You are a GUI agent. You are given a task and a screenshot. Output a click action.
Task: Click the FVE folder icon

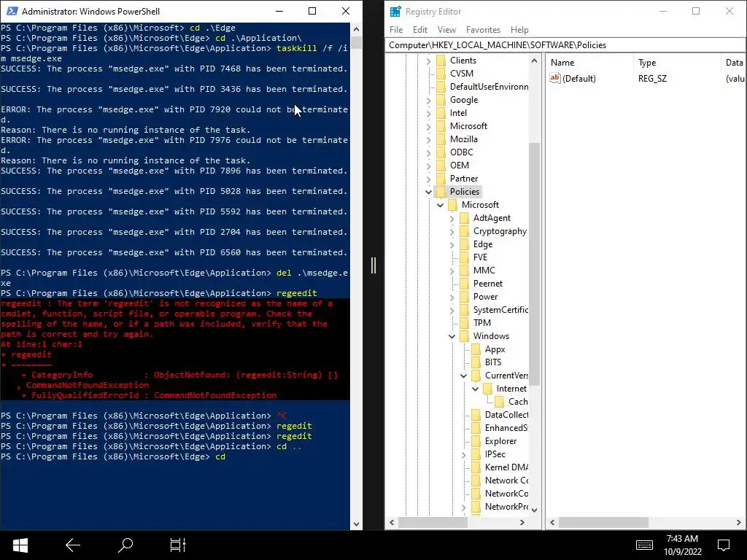pyautogui.click(x=465, y=257)
